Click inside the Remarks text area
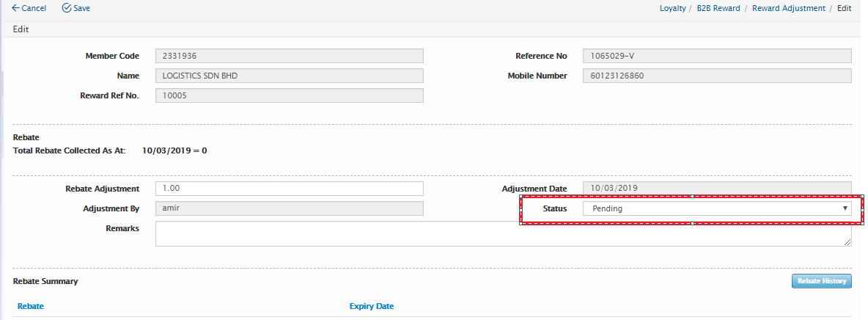Image resolution: width=868 pixels, height=320 pixels. (502, 233)
